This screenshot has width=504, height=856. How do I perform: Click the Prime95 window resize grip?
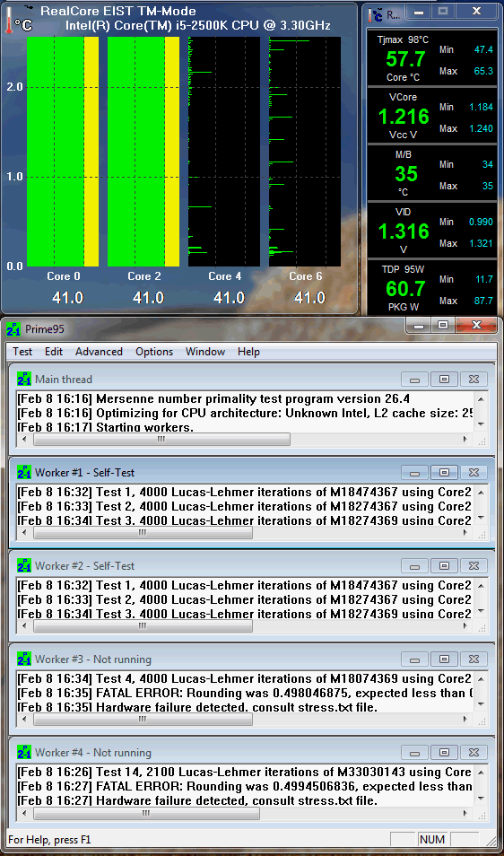pos(493,843)
